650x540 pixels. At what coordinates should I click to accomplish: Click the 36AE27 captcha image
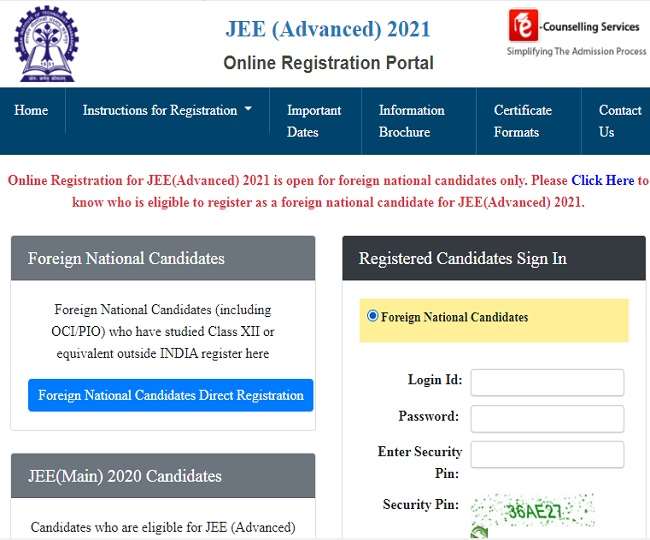click(533, 511)
